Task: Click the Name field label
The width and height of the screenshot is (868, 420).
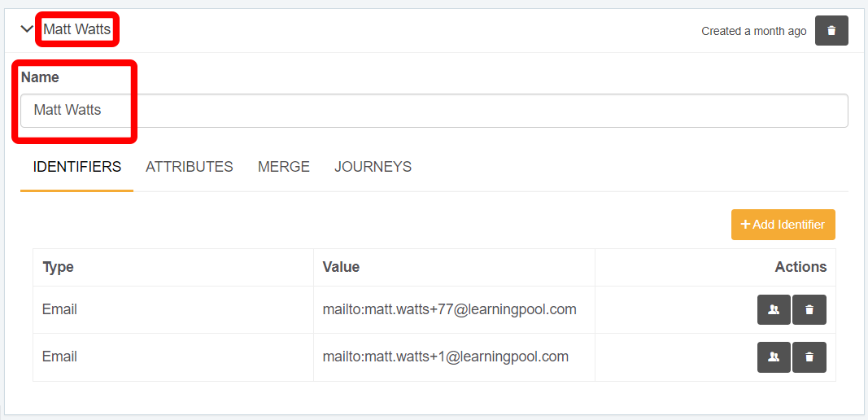Action: (x=40, y=77)
